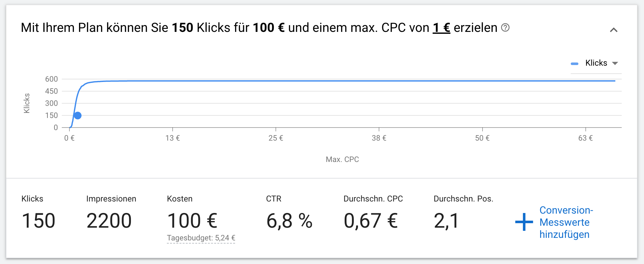
Task: Click the Klicks value 150
Action: [39, 221]
